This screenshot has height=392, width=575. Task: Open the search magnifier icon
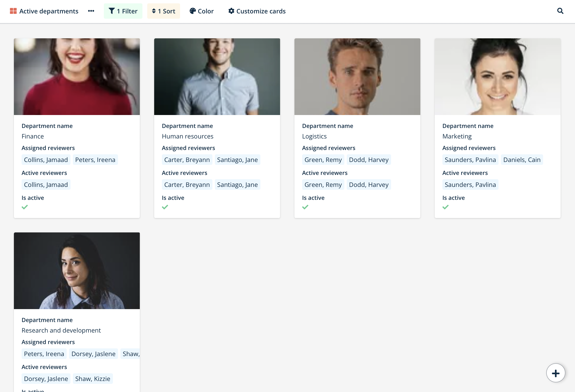[x=560, y=11]
